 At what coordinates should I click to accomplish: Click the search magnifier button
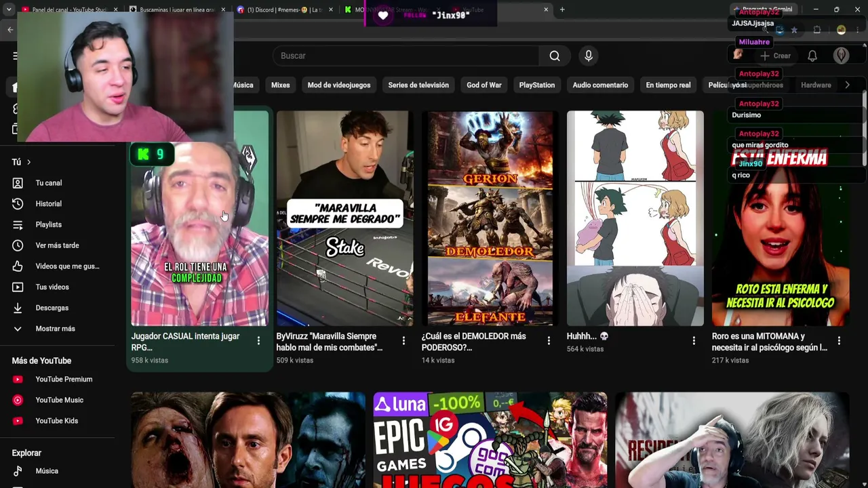click(x=555, y=56)
